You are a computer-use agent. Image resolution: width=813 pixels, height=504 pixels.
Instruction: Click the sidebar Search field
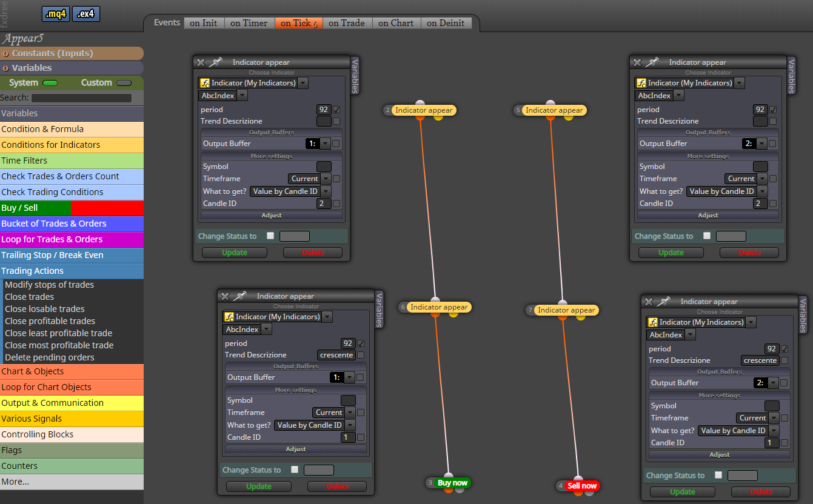pos(81,98)
